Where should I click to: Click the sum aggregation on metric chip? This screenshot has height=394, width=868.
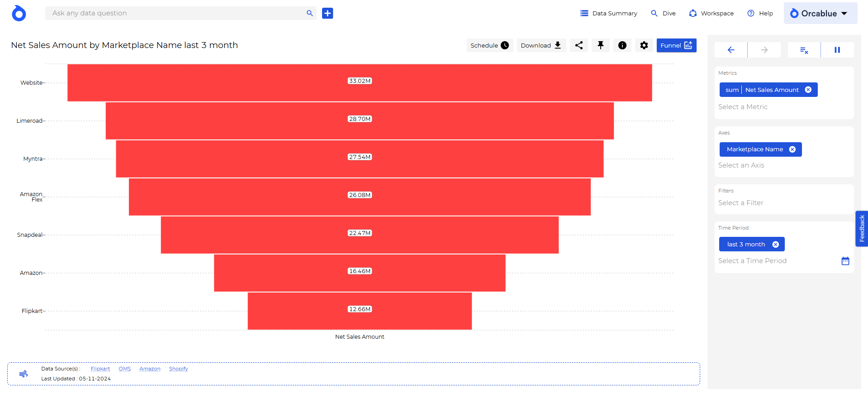[x=732, y=90]
